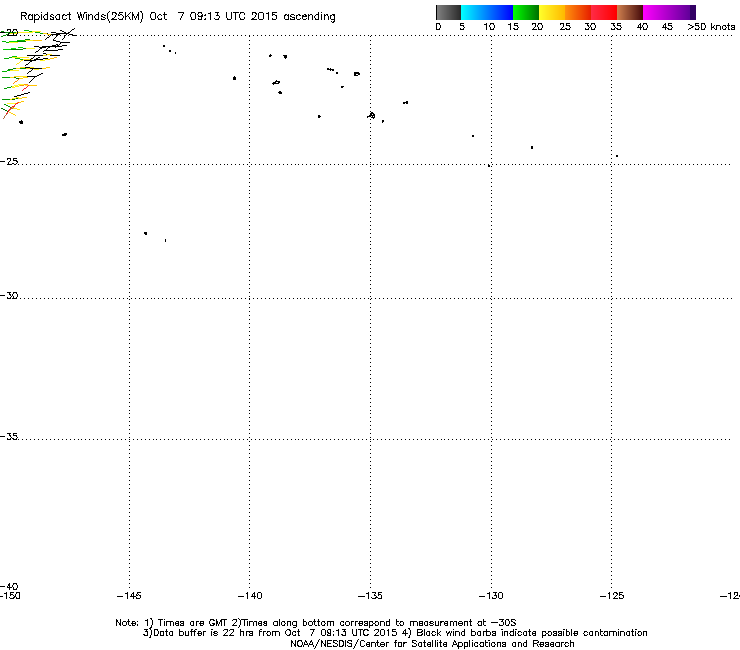Click the green 15-20 knots color band
This screenshot has height=650, width=740.
click(x=526, y=12)
